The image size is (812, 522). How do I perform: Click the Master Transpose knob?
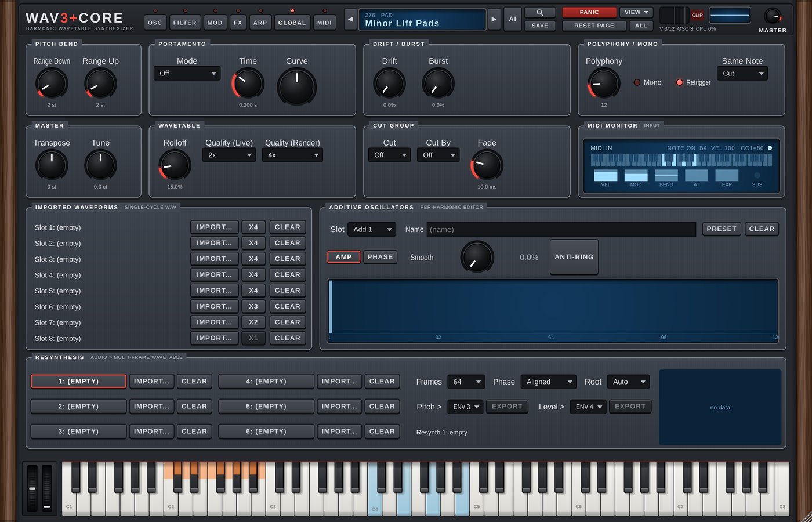pos(52,165)
